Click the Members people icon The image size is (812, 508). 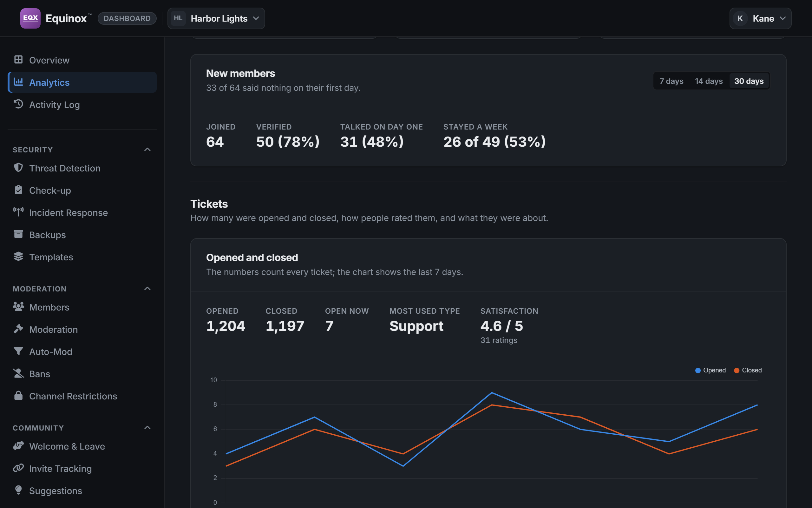(x=18, y=306)
